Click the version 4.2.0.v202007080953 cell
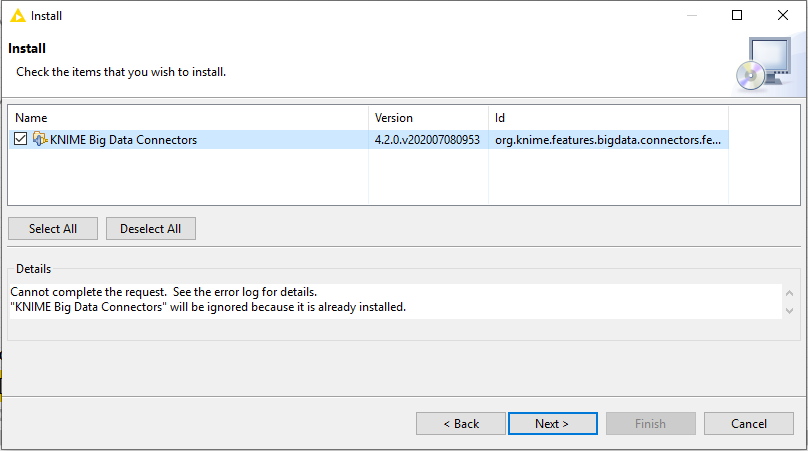Viewport: 808px width, 451px height. pyautogui.click(x=427, y=140)
